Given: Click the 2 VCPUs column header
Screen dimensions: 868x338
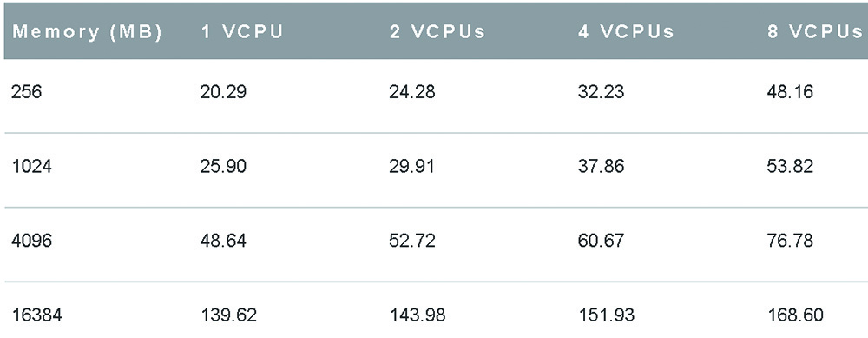Looking at the screenshot, I should pyautogui.click(x=437, y=32).
